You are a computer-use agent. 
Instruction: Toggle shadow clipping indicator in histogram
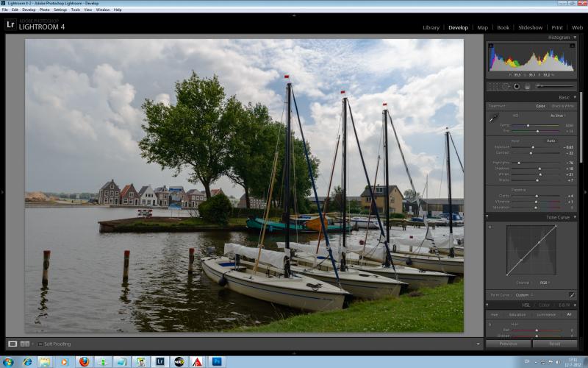point(491,46)
